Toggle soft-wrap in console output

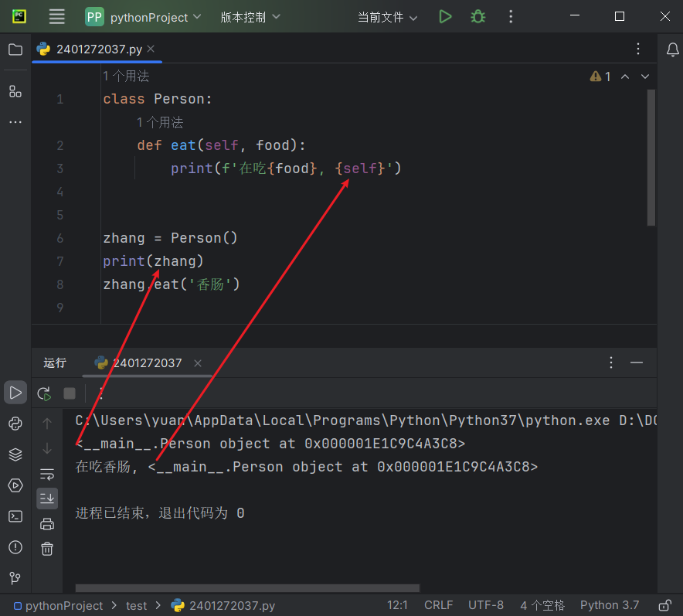point(47,474)
